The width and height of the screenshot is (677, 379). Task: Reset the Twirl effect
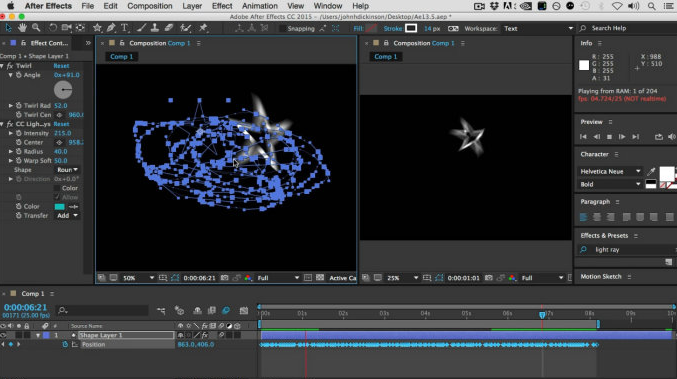[61, 66]
